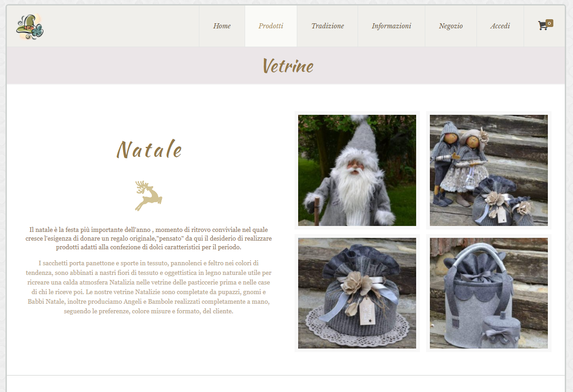
Task: Open the Tradizione menu item
Action: click(x=327, y=26)
